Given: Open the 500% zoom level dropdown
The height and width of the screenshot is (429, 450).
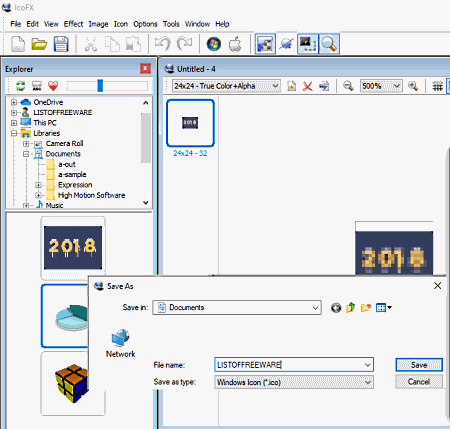Looking at the screenshot, I should 397,86.
